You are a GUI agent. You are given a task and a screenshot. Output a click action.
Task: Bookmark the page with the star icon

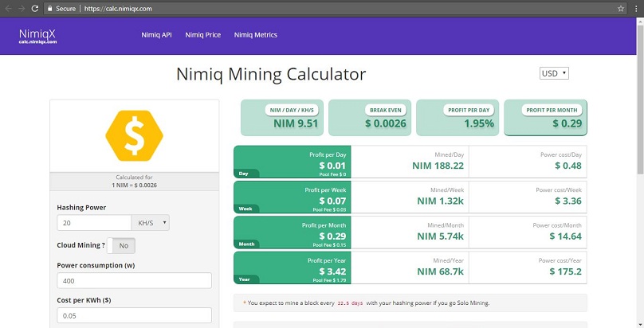[621, 8]
